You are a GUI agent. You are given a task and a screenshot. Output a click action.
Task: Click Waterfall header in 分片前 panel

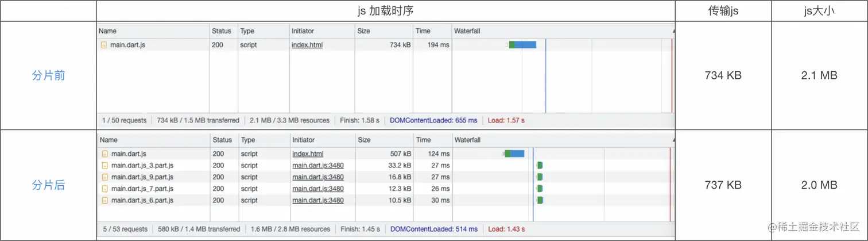click(x=467, y=31)
